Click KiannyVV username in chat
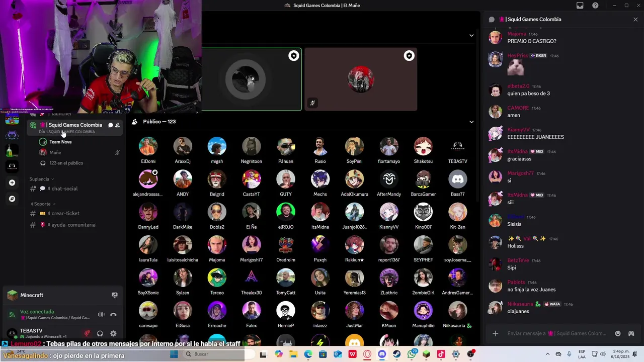This screenshot has width=644, height=362. point(518,130)
